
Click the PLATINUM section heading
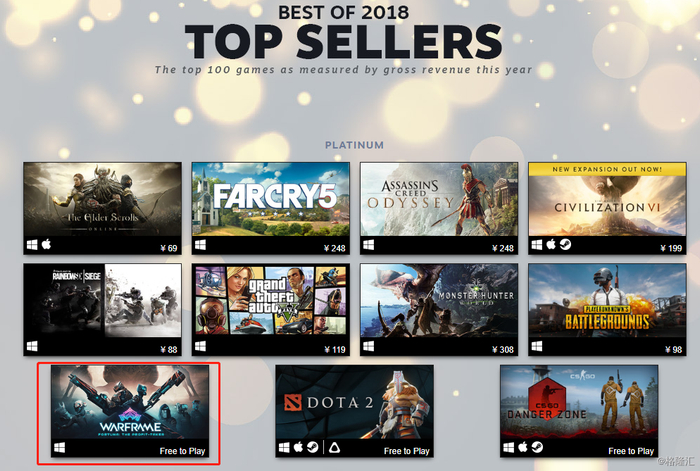tap(354, 145)
